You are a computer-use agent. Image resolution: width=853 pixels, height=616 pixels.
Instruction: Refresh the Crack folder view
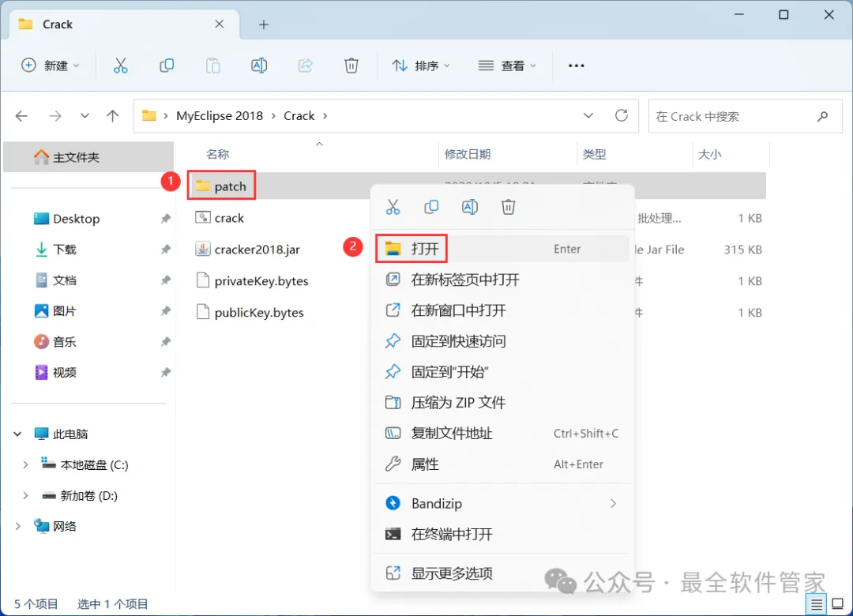(622, 115)
